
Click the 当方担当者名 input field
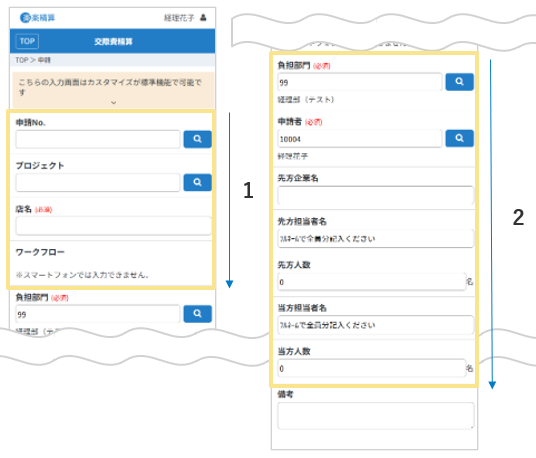tap(375, 325)
